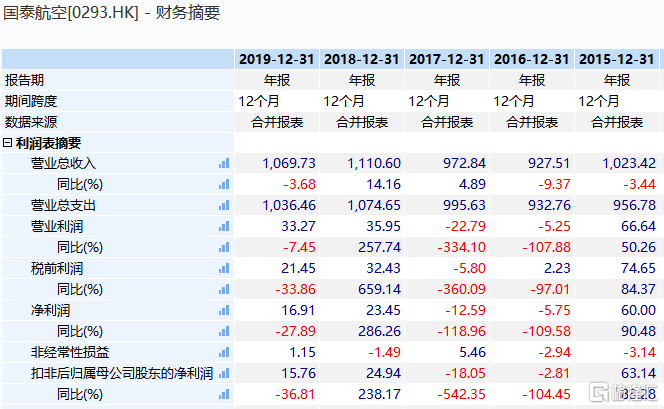Screen dimensions: 664x409
Task: Click 2019 营业总收入 value 1,069.73
Action: coord(288,163)
